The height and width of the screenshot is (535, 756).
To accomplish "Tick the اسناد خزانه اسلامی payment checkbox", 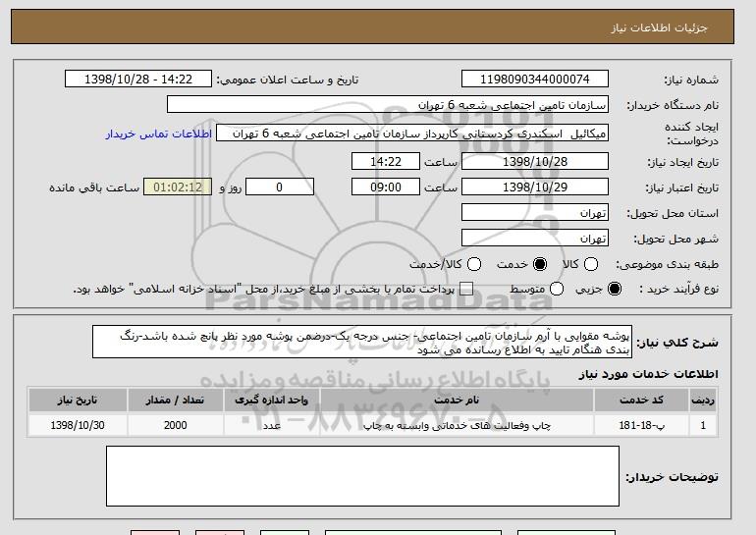I will (465, 289).
